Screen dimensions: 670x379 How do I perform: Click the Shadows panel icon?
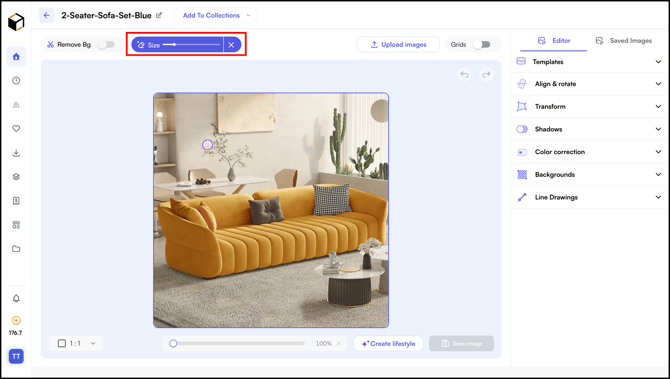point(522,129)
